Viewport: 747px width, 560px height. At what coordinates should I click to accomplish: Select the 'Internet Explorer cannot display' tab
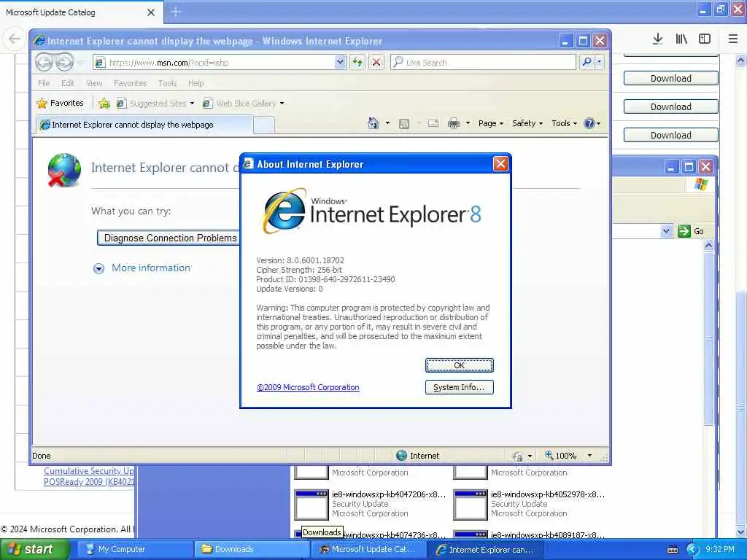145,125
